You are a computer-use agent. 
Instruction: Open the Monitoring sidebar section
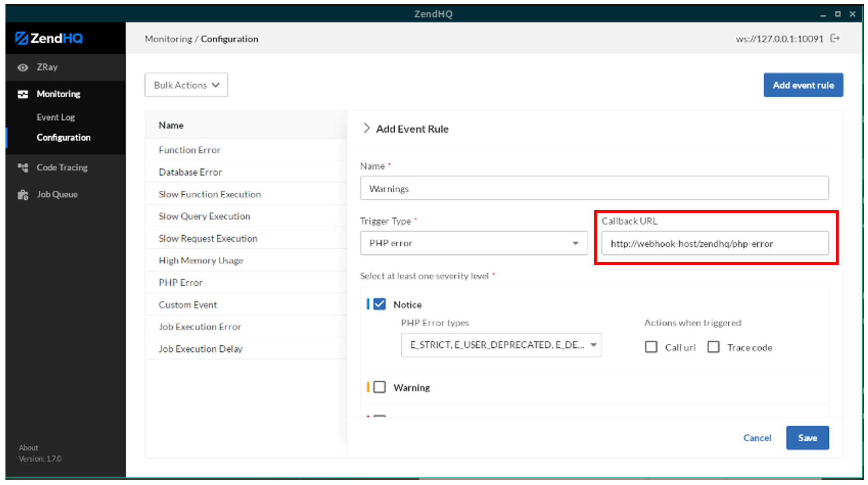(58, 94)
